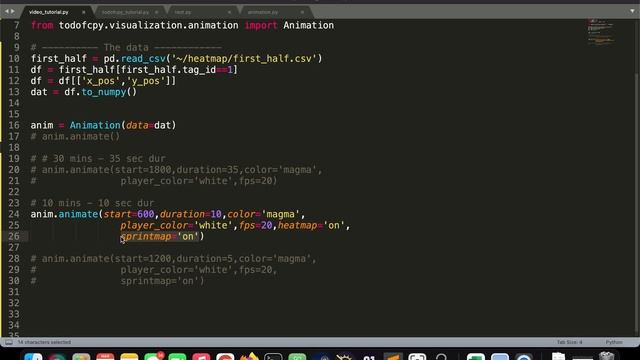Click the start=600 argument

[x=129, y=214]
